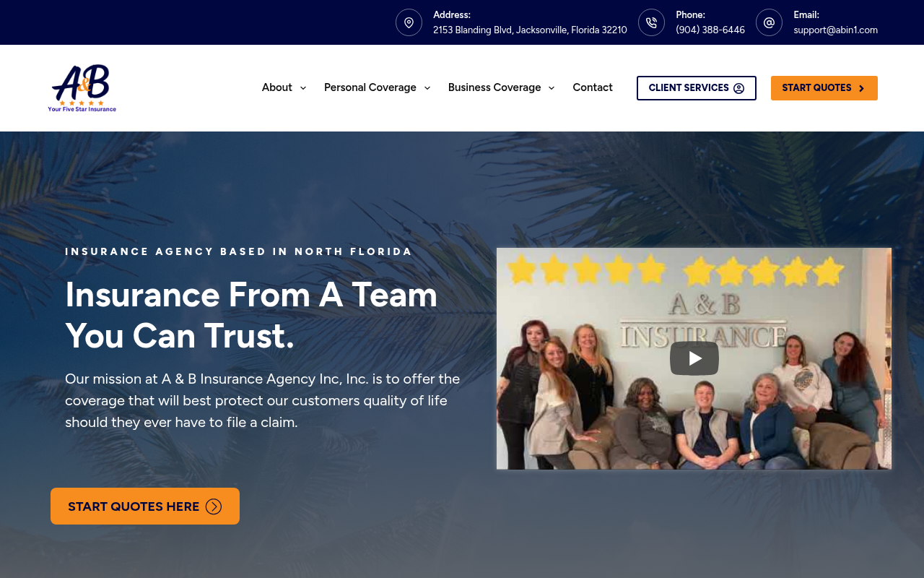Screen dimensions: 924x578
Task: Play the A & B Insurance team video
Action: 694,358
